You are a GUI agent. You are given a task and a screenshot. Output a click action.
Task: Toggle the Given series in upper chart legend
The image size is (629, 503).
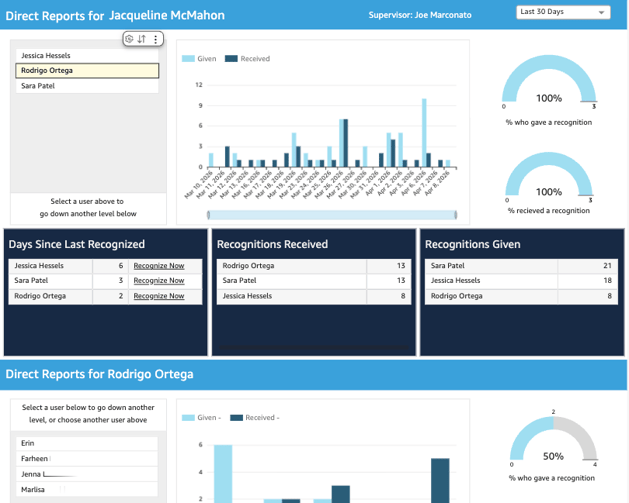(199, 59)
